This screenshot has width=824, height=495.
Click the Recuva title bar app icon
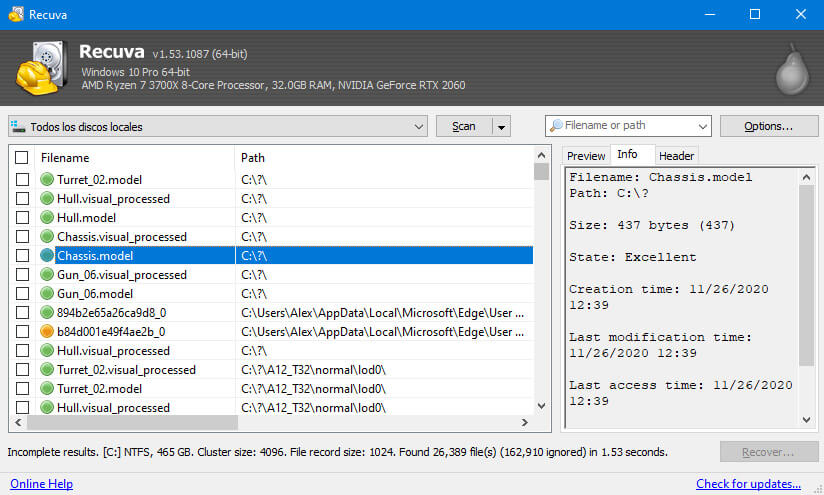[x=16, y=14]
